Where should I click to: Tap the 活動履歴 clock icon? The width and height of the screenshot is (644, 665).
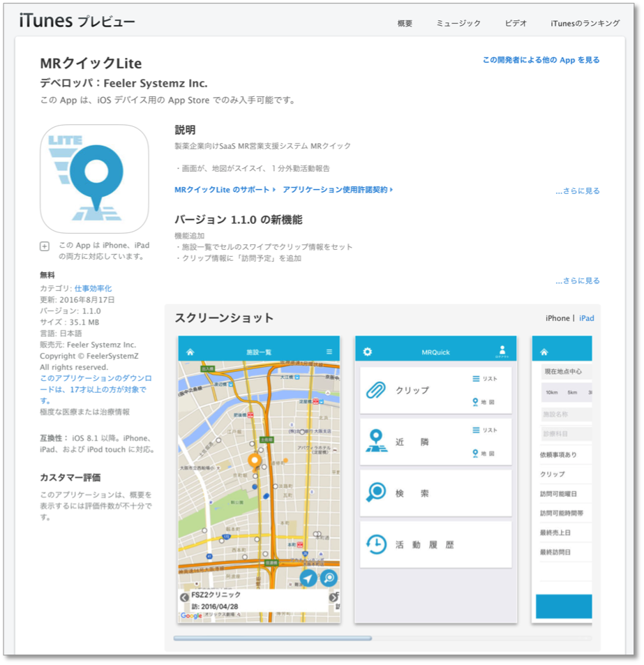[376, 544]
